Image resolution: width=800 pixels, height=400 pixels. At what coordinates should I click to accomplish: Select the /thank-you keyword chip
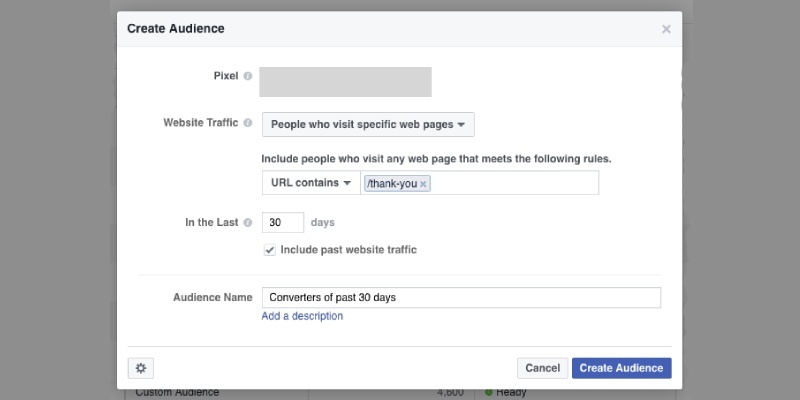[392, 184]
